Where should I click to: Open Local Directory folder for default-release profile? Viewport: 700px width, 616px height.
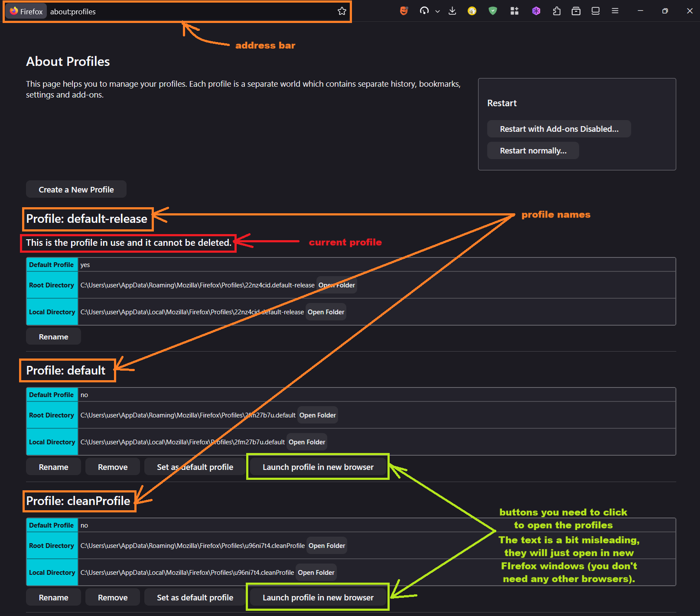[326, 312]
